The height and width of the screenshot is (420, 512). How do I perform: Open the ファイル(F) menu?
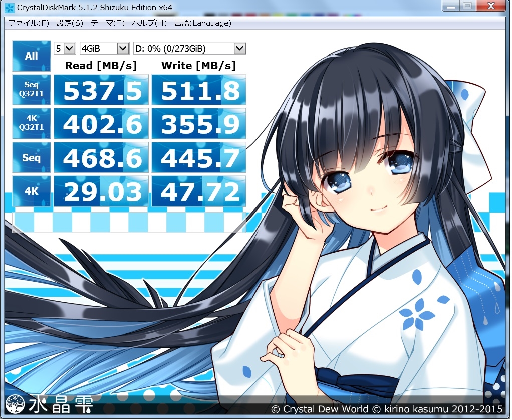tap(29, 23)
